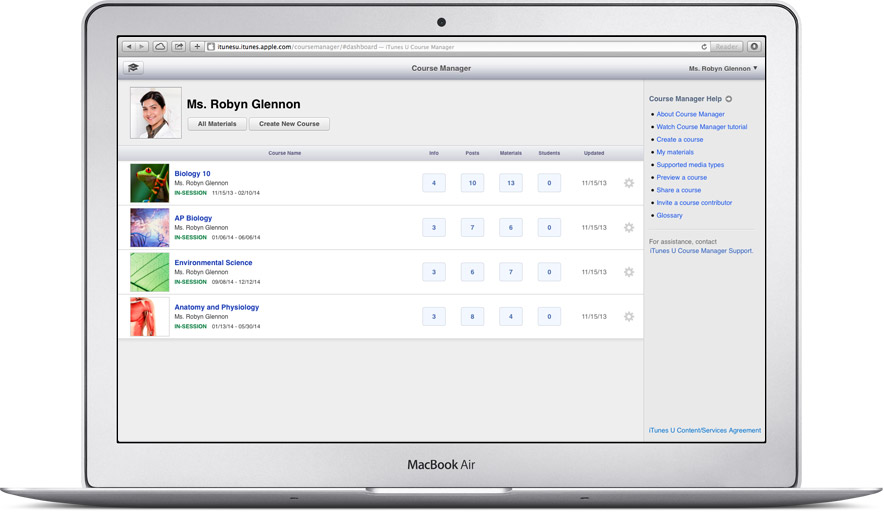The image size is (884, 514).
Task: Open settings gear for Biology 10
Action: 629,183
